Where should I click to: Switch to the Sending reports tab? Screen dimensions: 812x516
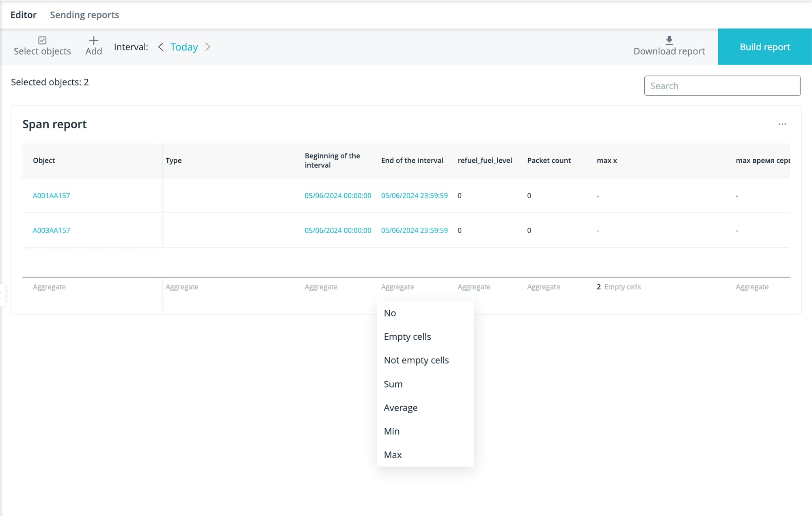(84, 15)
